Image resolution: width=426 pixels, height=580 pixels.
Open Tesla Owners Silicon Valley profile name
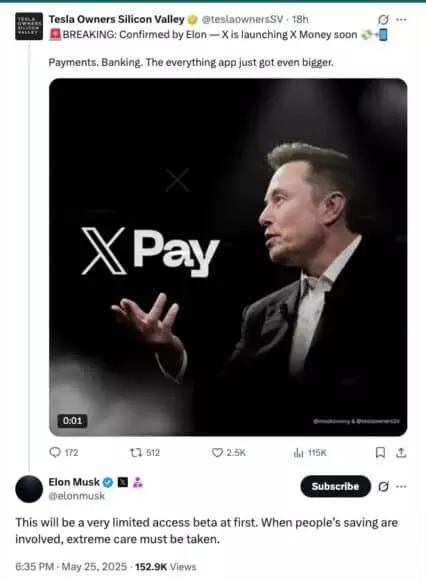pyautogui.click(x=116, y=19)
